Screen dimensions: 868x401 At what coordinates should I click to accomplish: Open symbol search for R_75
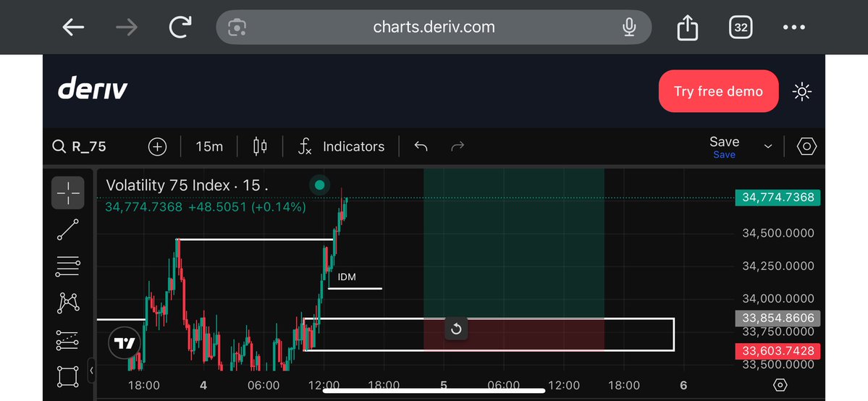(79, 147)
